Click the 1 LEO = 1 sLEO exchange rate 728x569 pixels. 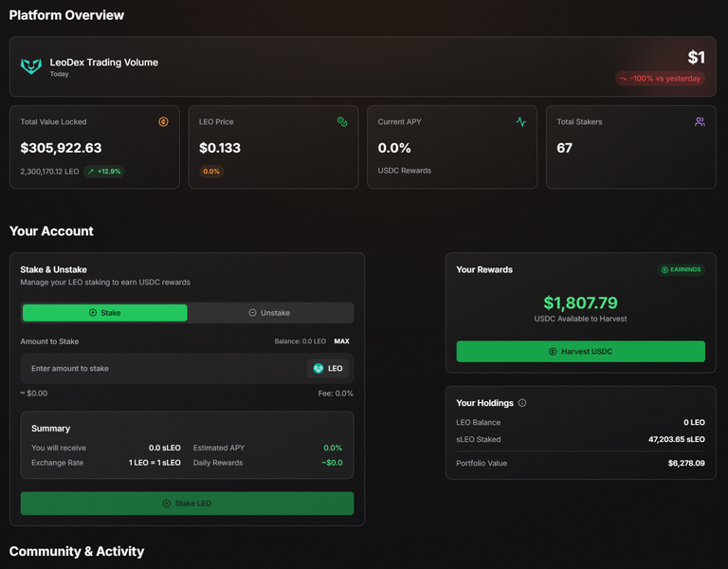click(155, 463)
